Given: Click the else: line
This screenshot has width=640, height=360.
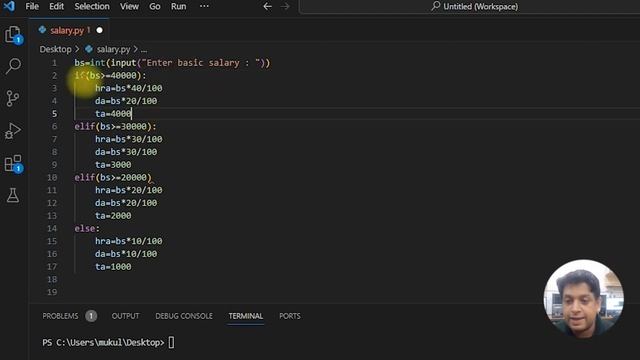Looking at the screenshot, I should (87, 229).
